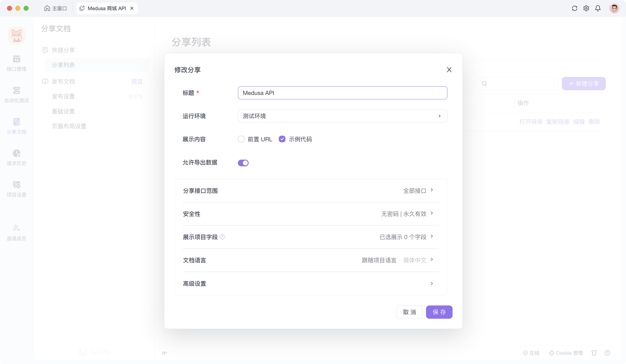Expand 高级设置 row

(311, 284)
